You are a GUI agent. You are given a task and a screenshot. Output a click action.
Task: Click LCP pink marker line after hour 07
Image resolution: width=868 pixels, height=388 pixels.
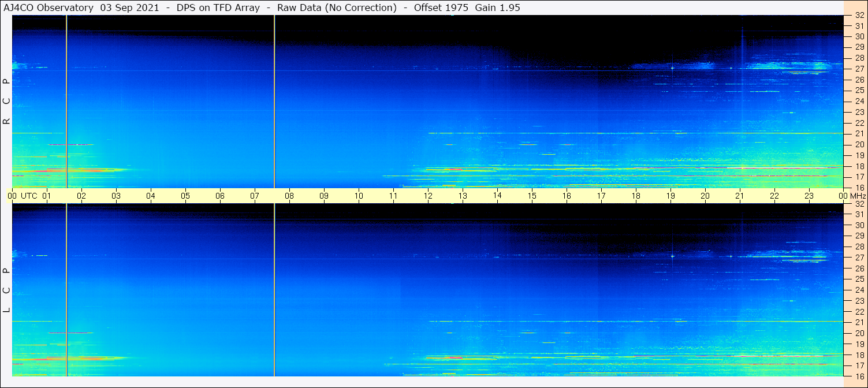(x=274, y=290)
